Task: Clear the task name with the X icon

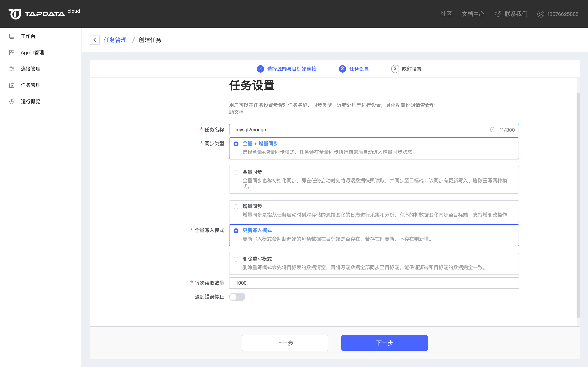Action: pos(492,130)
